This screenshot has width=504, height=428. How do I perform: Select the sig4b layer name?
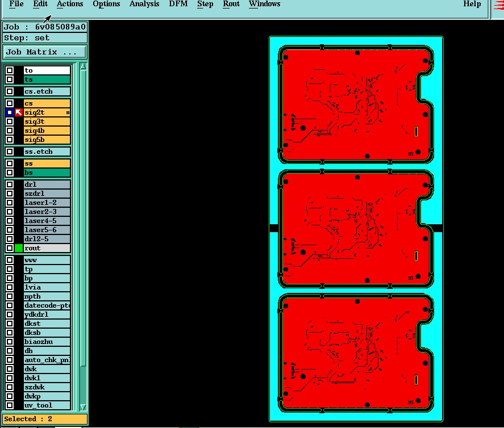(47, 131)
